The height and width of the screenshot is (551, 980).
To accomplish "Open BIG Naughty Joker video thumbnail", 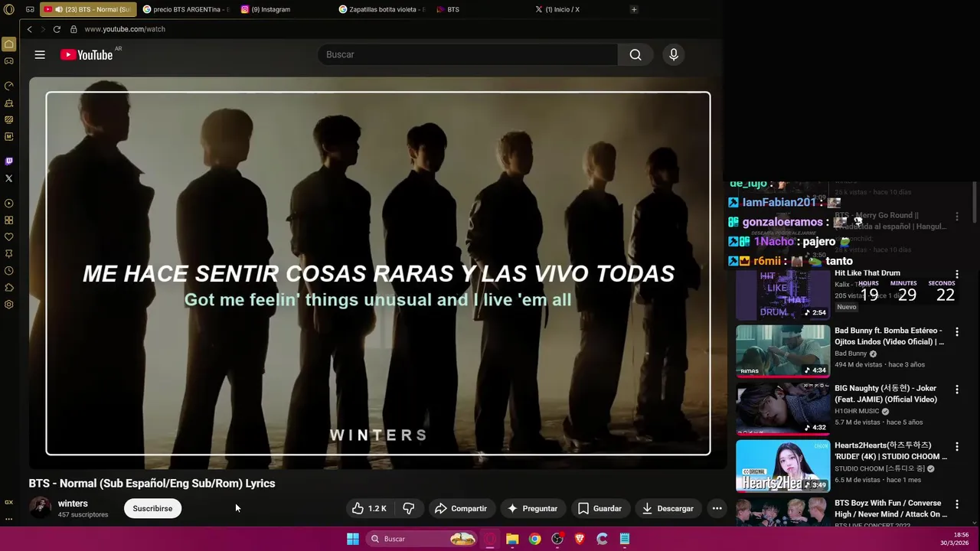I will pyautogui.click(x=782, y=409).
